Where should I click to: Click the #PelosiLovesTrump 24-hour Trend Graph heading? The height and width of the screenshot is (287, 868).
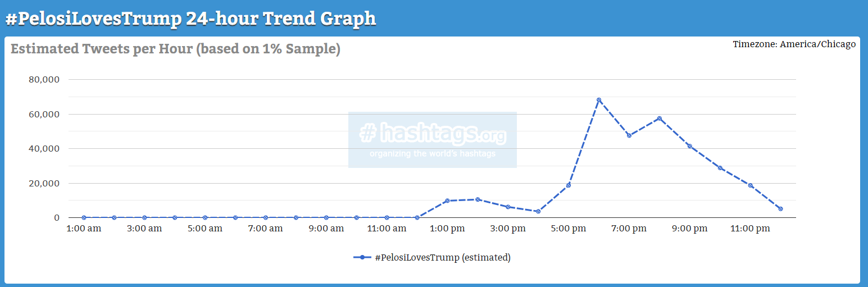click(190, 19)
